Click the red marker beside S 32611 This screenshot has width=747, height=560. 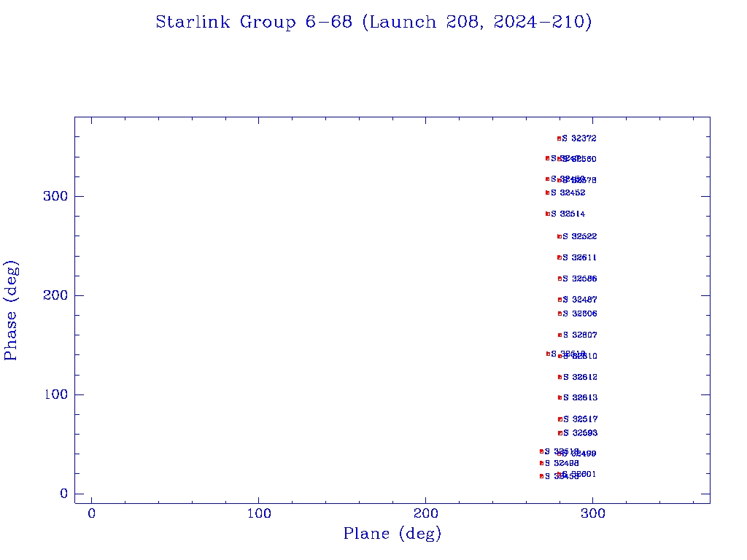tap(560, 257)
